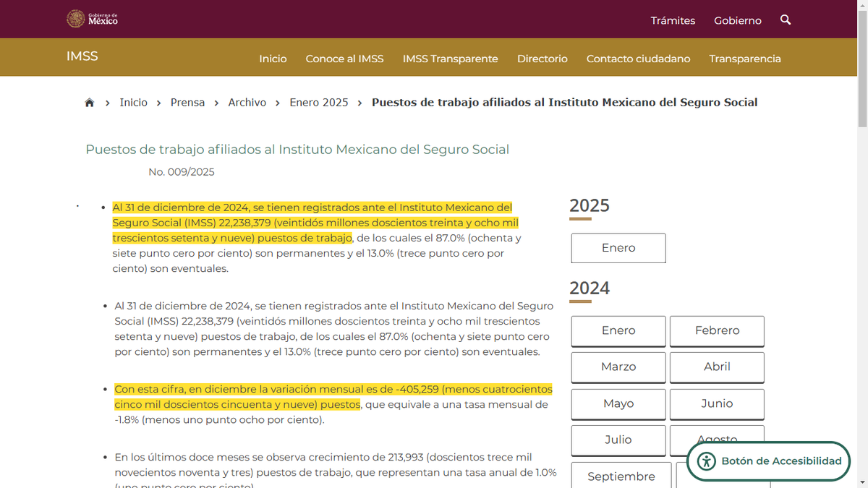Select Enero button under 2025
The height and width of the screenshot is (488, 868).
click(x=618, y=248)
